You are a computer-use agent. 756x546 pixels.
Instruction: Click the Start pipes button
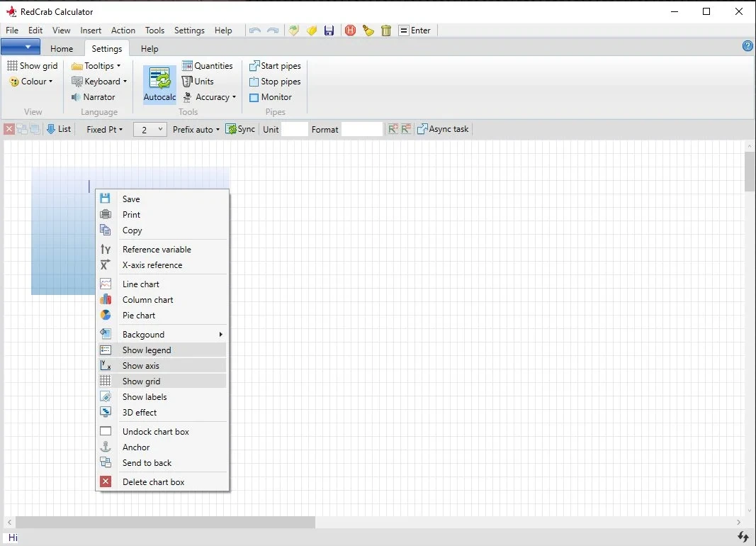click(276, 66)
